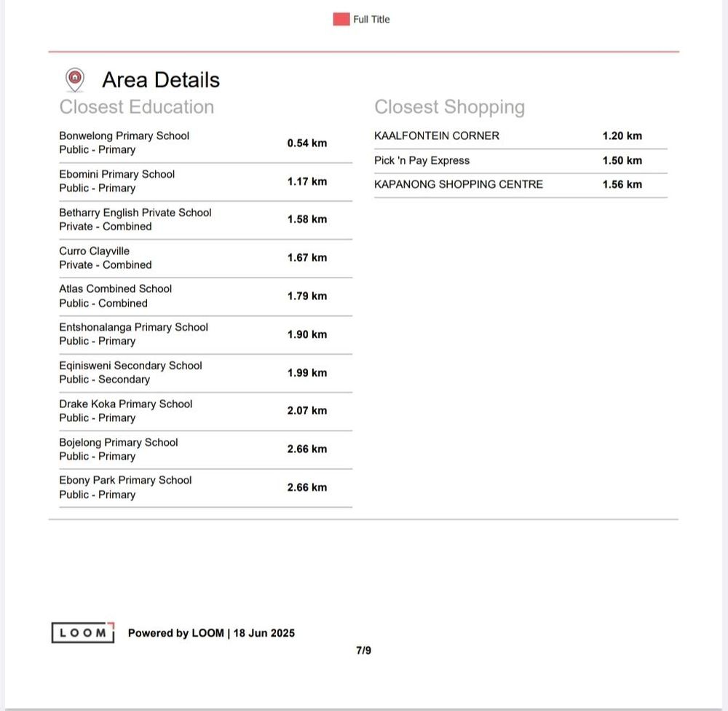
Task: Select Ebomini Primary School entry
Action: 116,174
